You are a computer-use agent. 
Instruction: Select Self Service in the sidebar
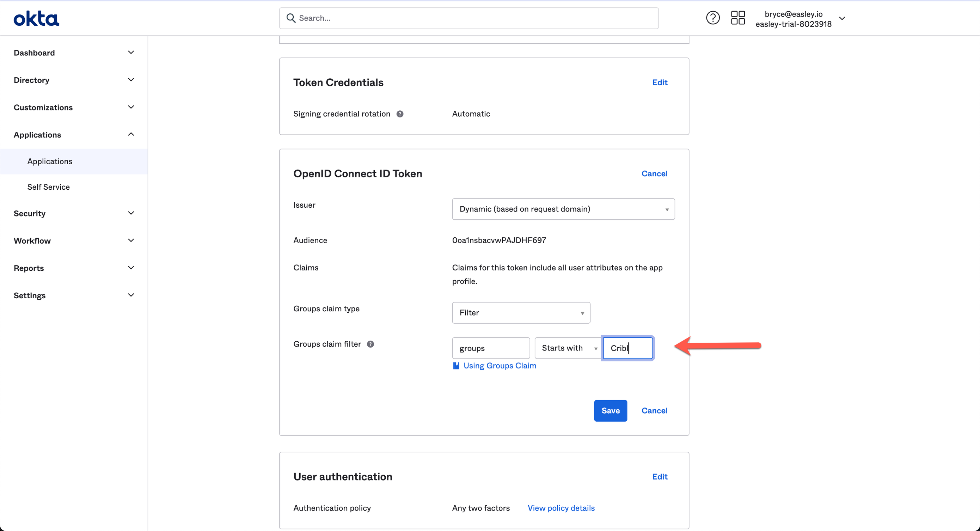(x=48, y=187)
